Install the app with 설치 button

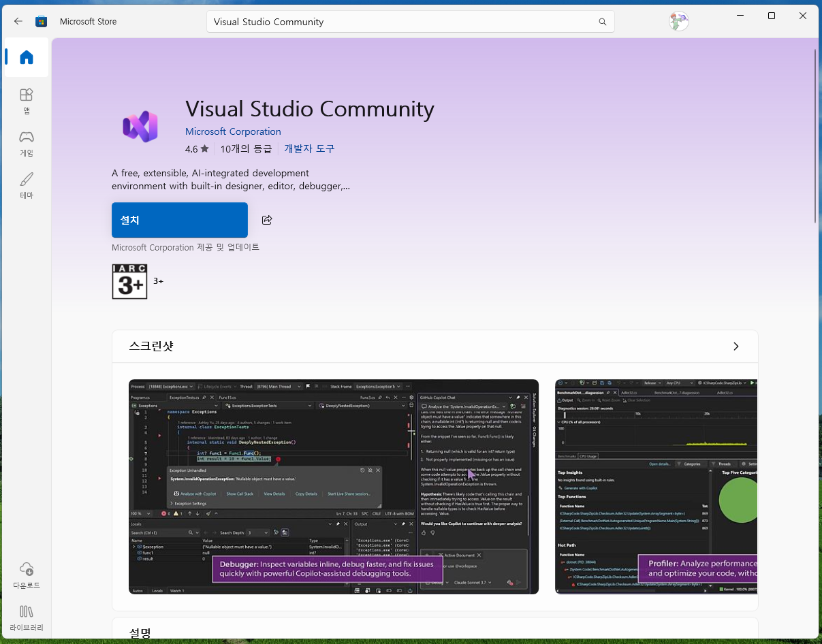tap(180, 220)
